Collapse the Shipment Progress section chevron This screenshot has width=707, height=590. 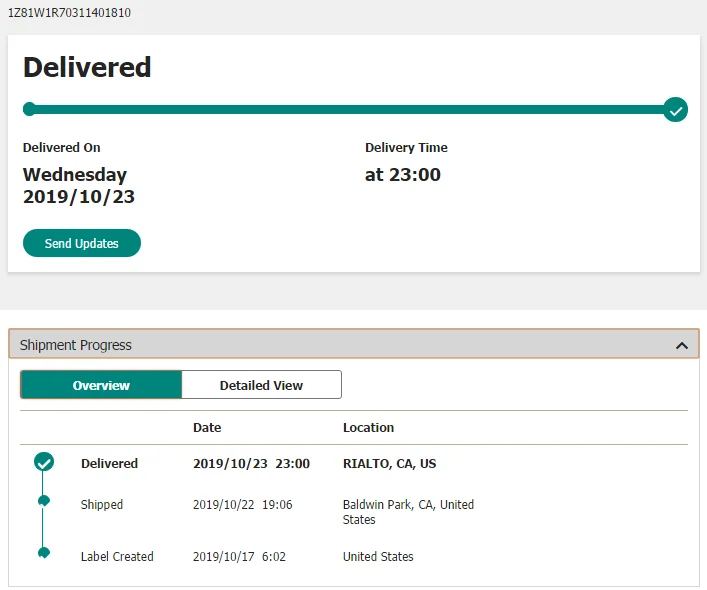681,346
